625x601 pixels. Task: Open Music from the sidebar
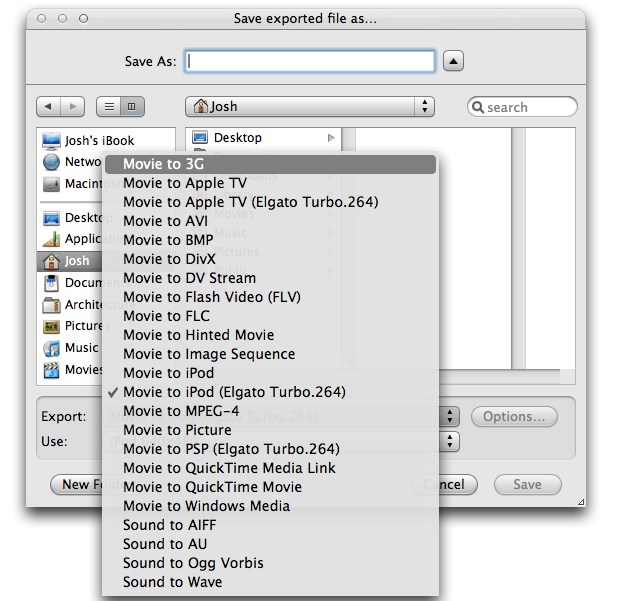click(71, 348)
